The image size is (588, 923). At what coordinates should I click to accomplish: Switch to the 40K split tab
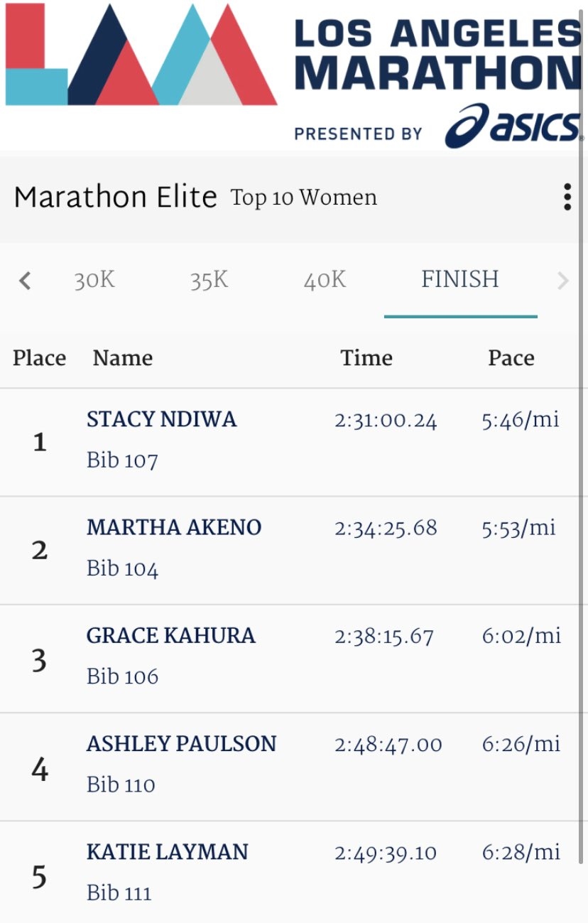pos(325,280)
